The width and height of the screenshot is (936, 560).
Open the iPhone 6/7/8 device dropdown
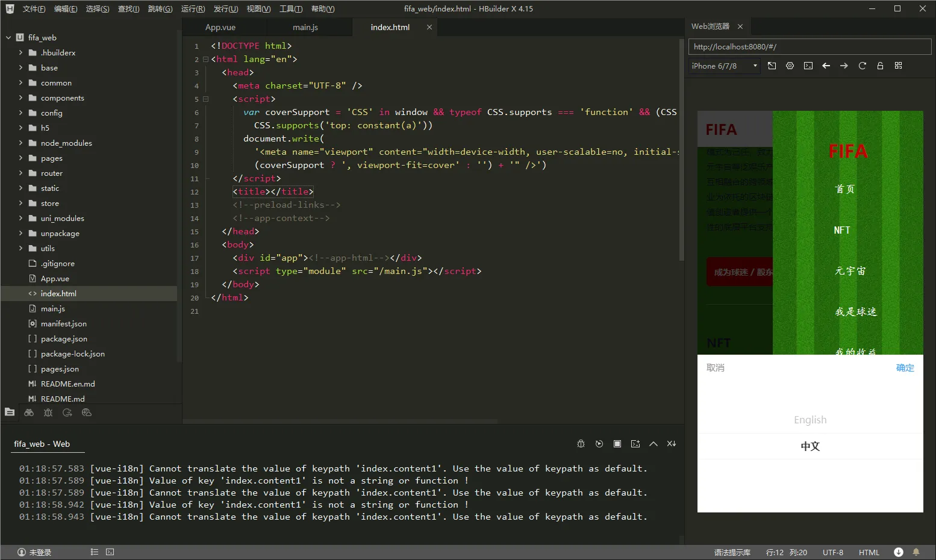point(725,66)
